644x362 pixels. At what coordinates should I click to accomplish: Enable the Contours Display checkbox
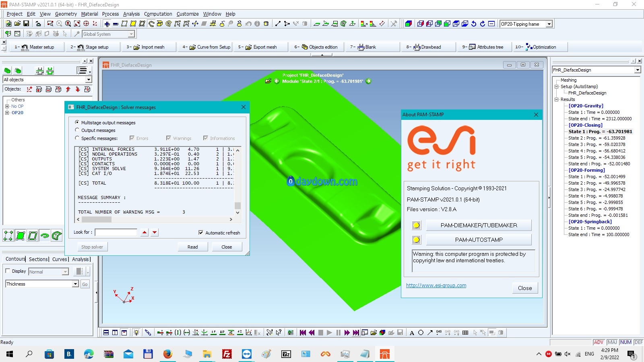8,271
